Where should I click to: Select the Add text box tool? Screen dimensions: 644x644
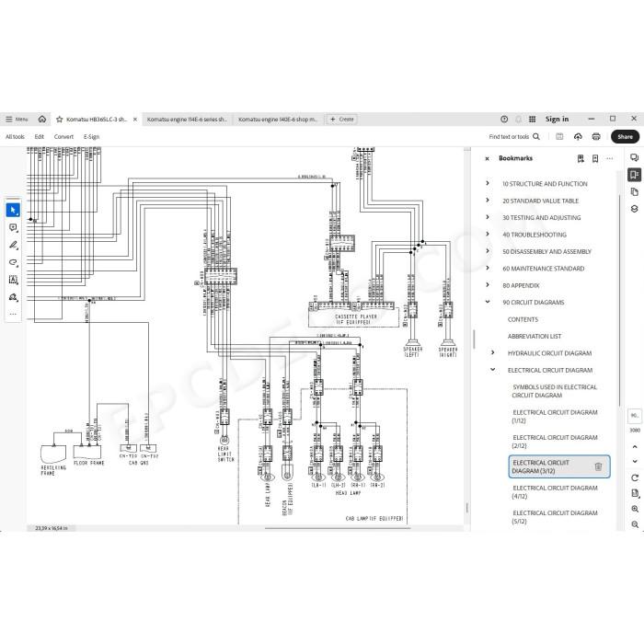13,280
